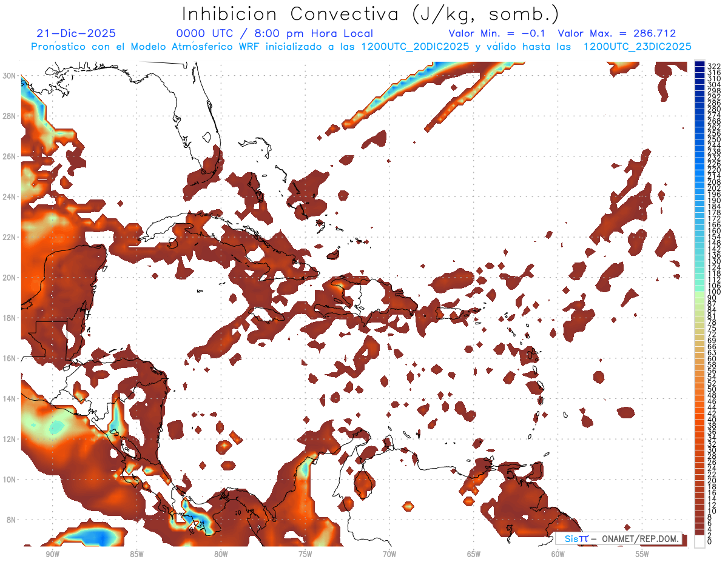
Task: Click the '80W' longitude label
Action: click(x=221, y=554)
